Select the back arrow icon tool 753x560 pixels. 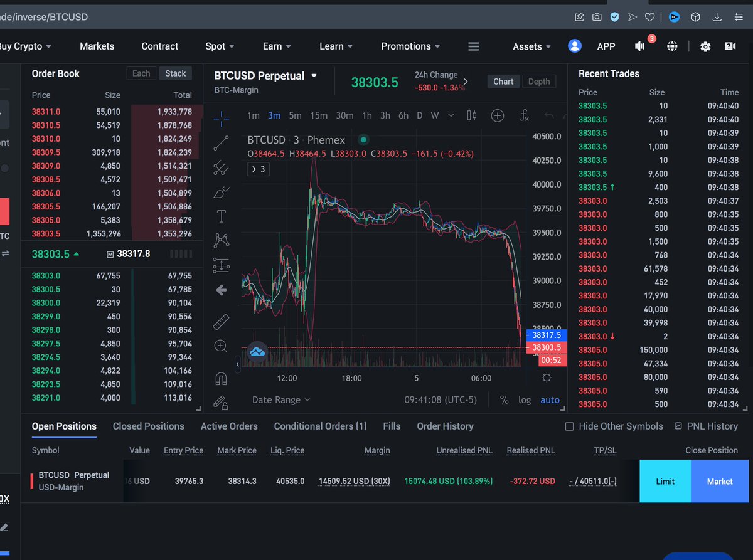(221, 290)
